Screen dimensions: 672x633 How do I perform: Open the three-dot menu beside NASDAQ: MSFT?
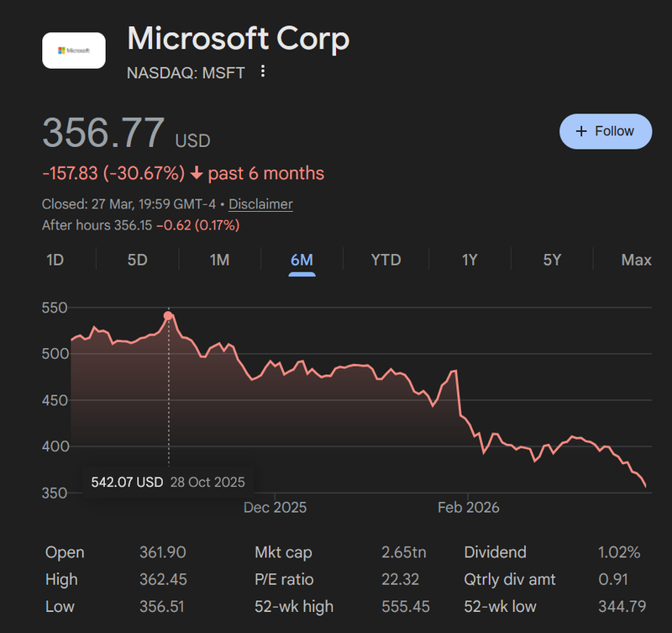pos(263,73)
